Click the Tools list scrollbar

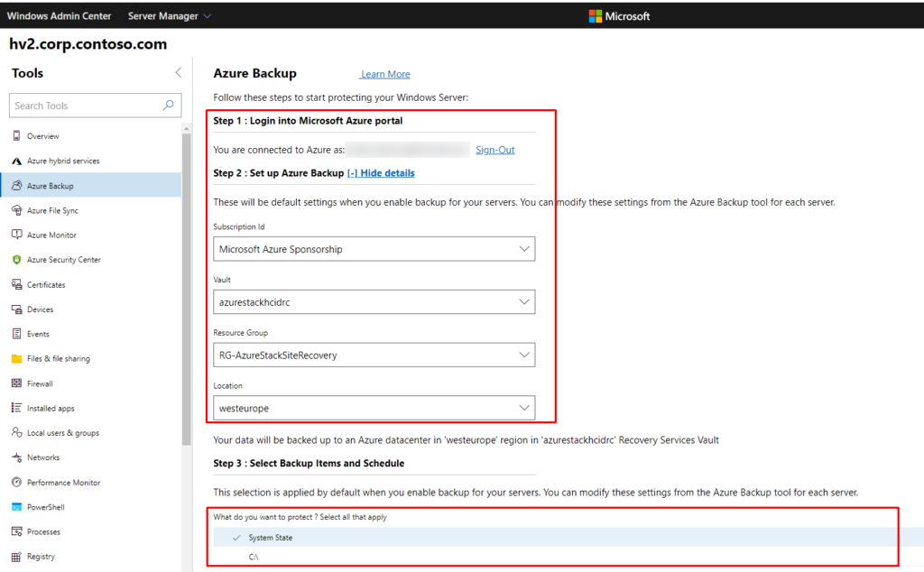point(186,289)
